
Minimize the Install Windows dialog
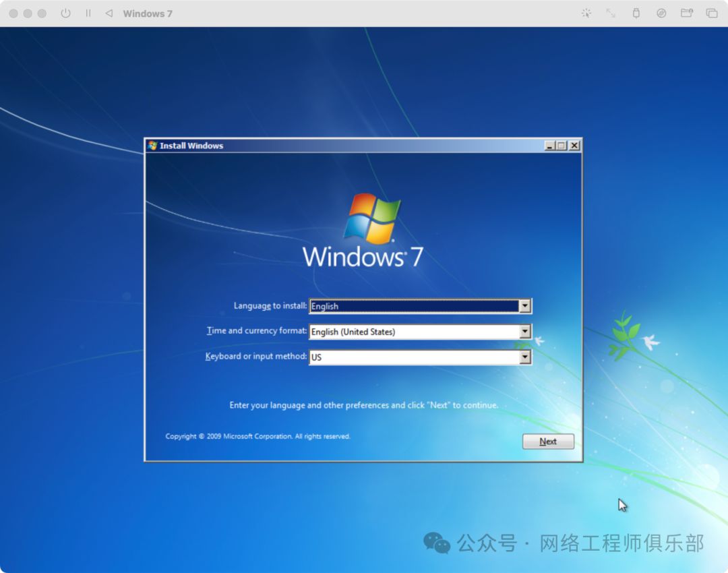[x=550, y=146]
